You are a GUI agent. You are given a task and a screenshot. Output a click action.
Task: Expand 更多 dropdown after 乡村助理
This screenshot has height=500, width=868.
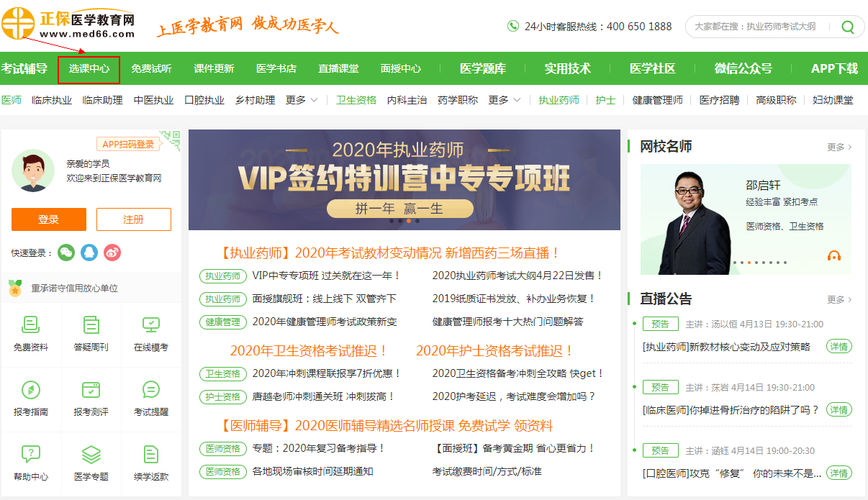[x=302, y=100]
